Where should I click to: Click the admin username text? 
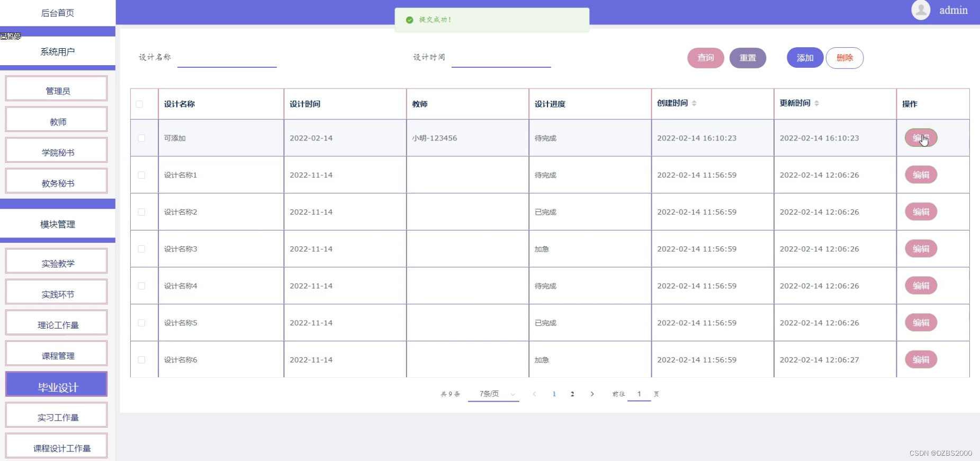coord(954,10)
